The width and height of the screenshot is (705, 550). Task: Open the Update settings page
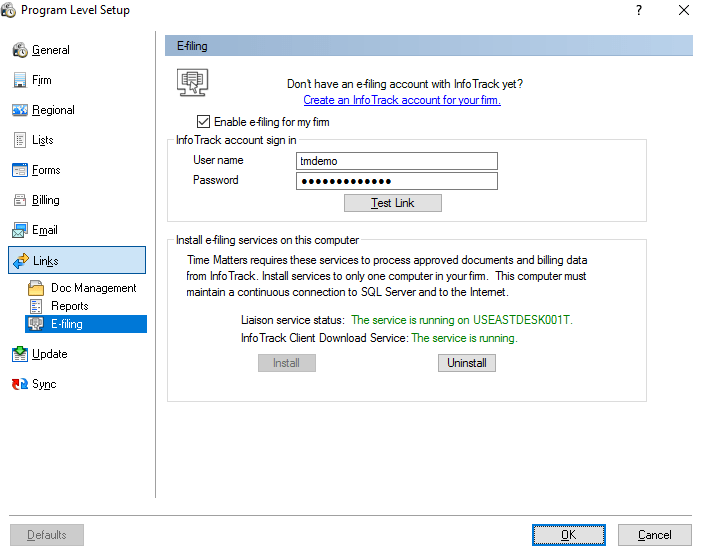point(49,354)
